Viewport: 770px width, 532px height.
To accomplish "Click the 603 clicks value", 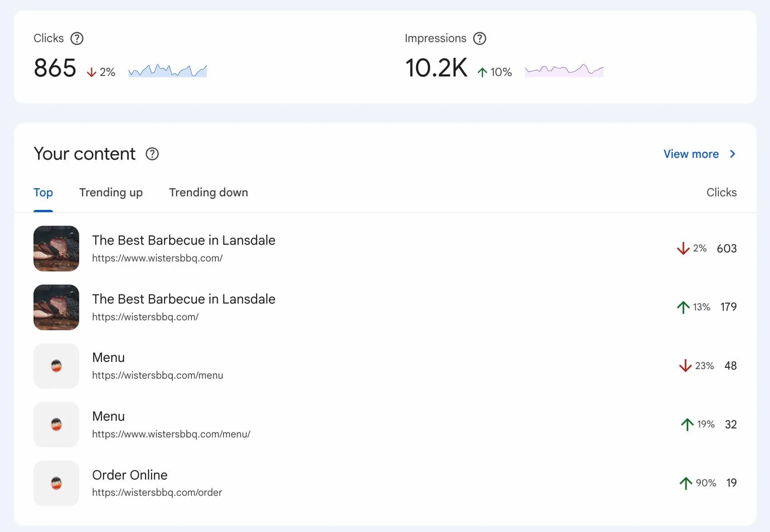I will (x=727, y=248).
